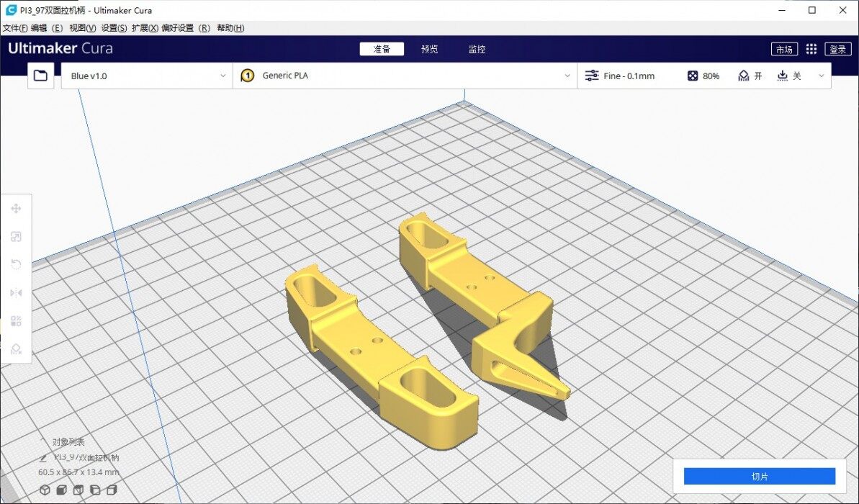Switch to top view cube icon

click(x=78, y=490)
